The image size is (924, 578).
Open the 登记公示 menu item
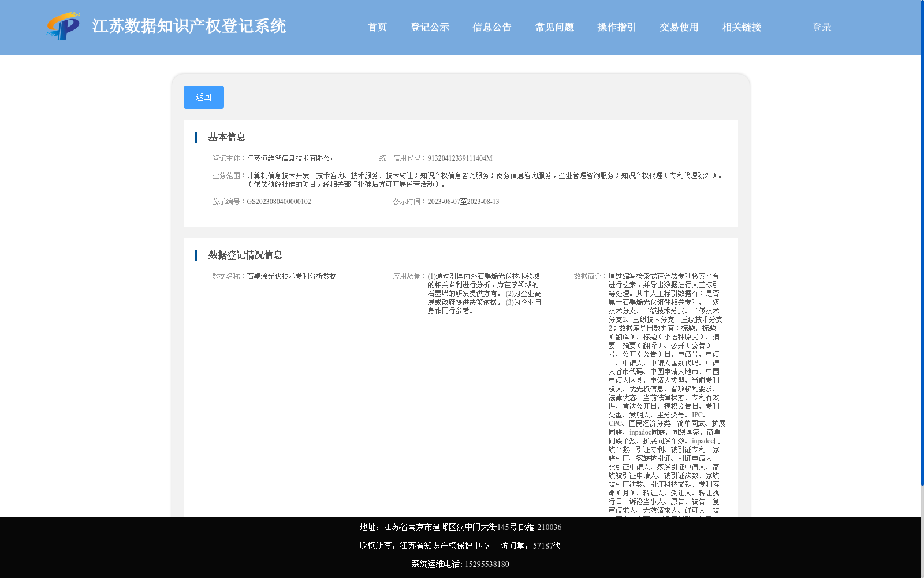pyautogui.click(x=430, y=27)
